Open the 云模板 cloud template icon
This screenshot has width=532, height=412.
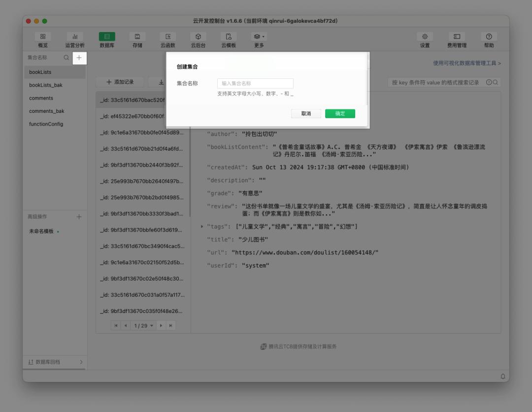(229, 40)
